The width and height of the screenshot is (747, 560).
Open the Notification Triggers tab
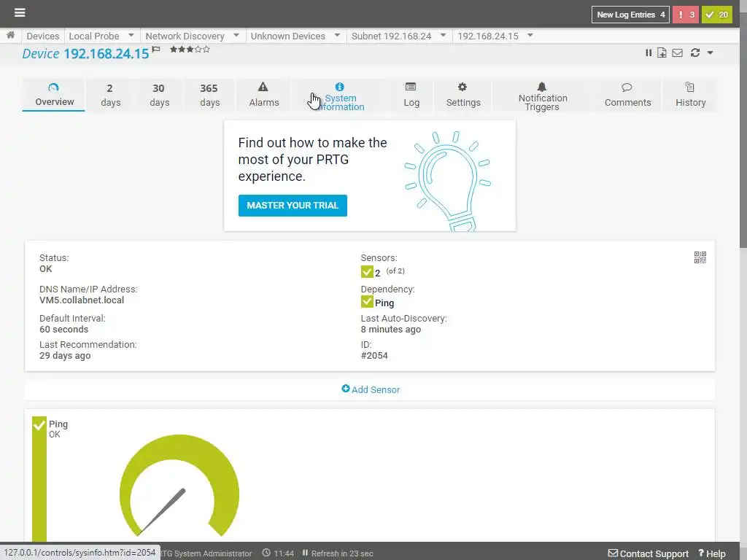(x=542, y=96)
